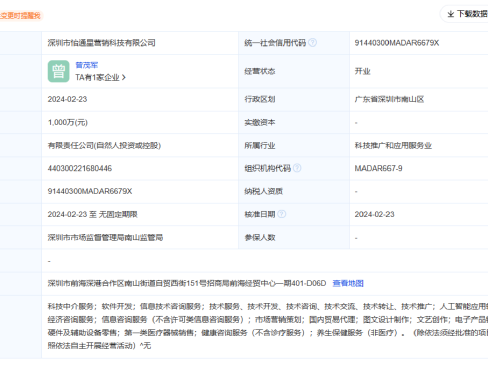The height and width of the screenshot is (366, 488).
Task: Select industry value 科技推广和应用服务业
Action: [393, 146]
